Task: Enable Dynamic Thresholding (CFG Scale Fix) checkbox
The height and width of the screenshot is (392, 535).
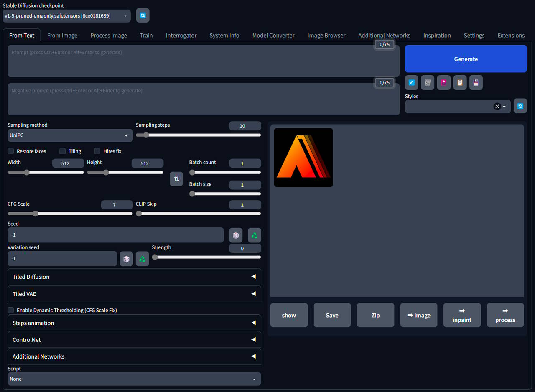Action: point(11,310)
